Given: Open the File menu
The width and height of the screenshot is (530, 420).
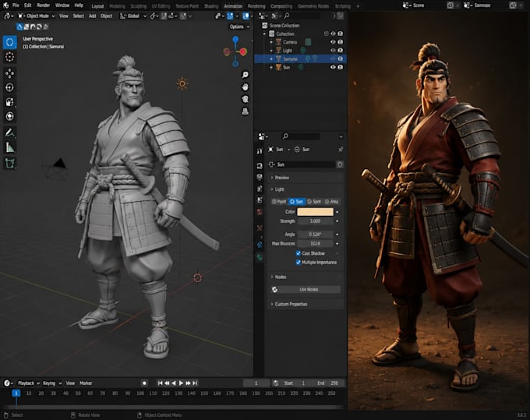Looking at the screenshot, I should [x=16, y=5].
